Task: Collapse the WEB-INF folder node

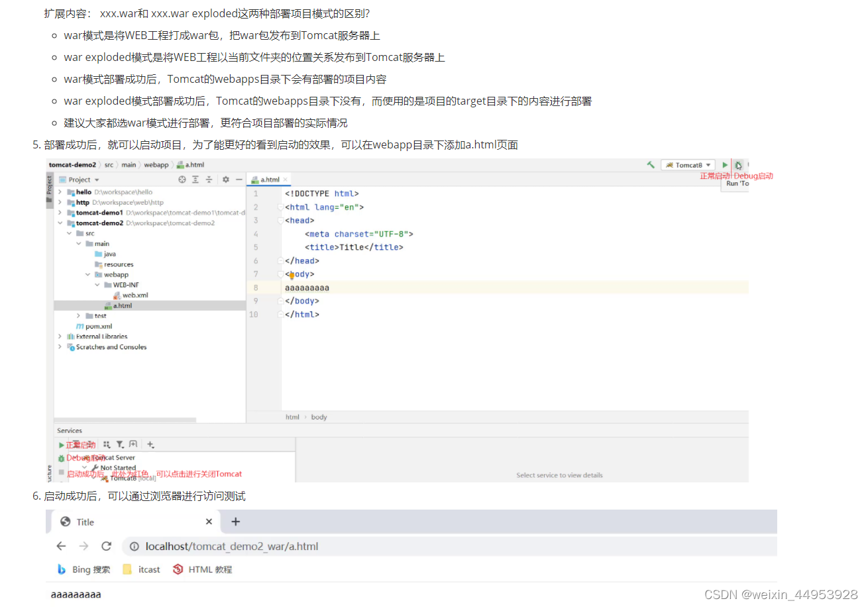Action: pos(97,285)
